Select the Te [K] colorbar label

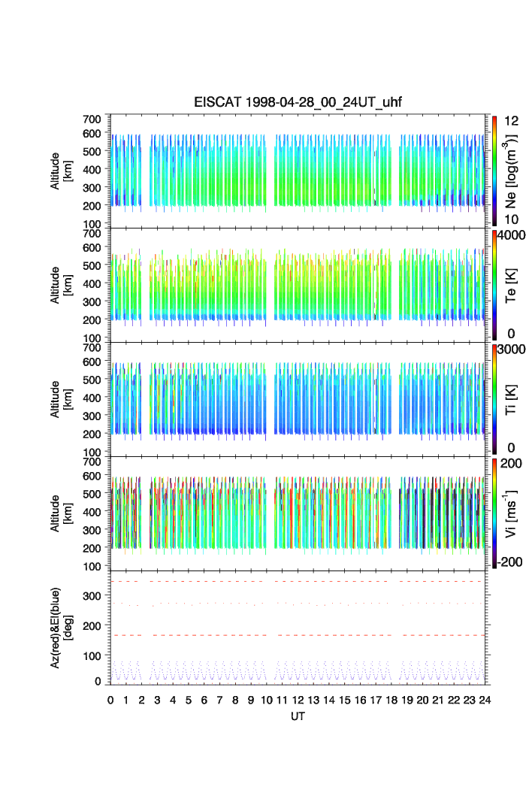(x=512, y=284)
